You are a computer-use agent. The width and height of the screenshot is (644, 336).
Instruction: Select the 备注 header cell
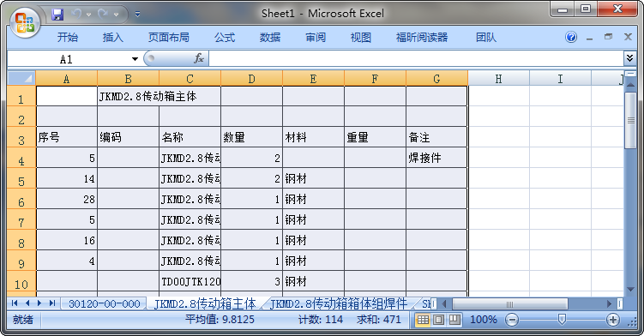point(436,137)
